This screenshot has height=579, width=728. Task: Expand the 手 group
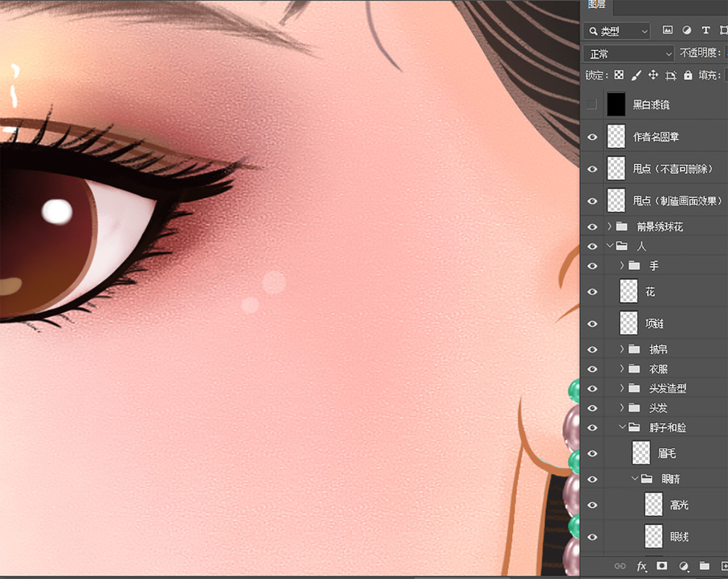[x=622, y=265]
